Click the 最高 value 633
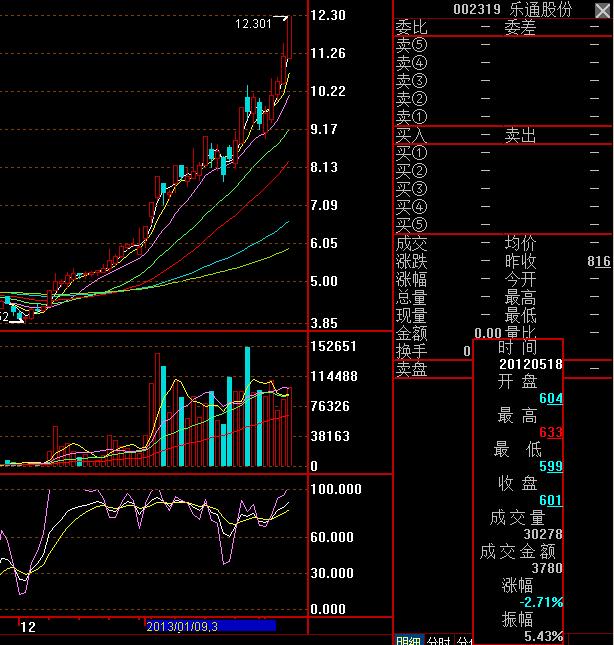This screenshot has height=645, width=614. [x=550, y=433]
